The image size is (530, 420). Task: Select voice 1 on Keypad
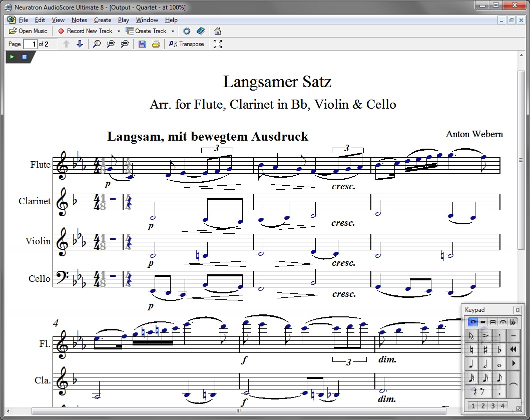[x=473, y=406]
